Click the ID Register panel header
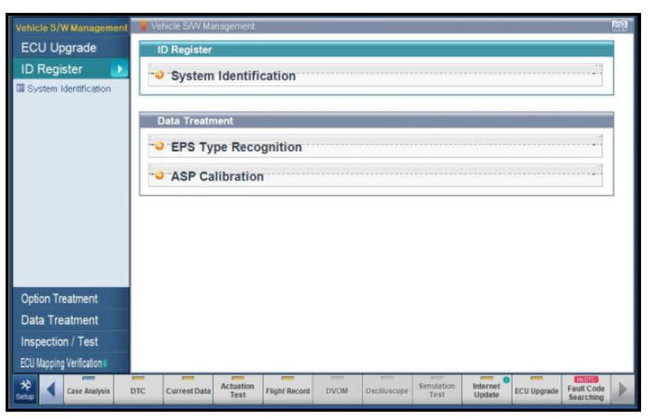This screenshot has width=650, height=419. (376, 49)
